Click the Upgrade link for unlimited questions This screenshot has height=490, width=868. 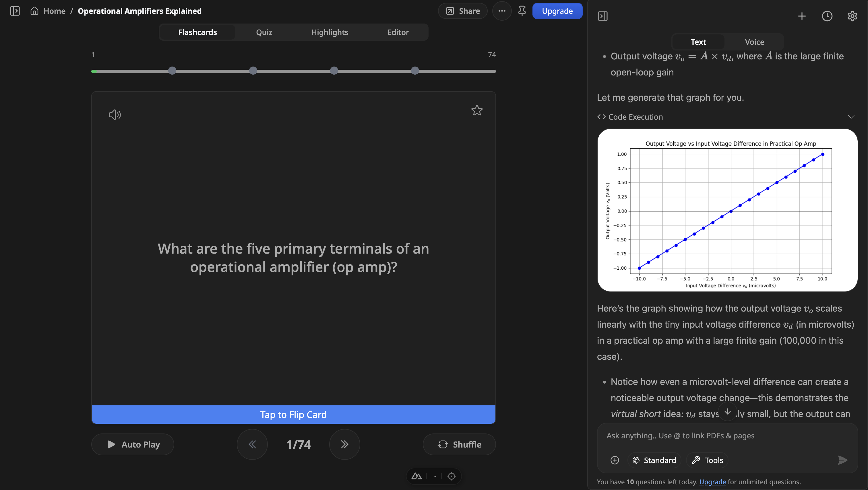point(712,482)
